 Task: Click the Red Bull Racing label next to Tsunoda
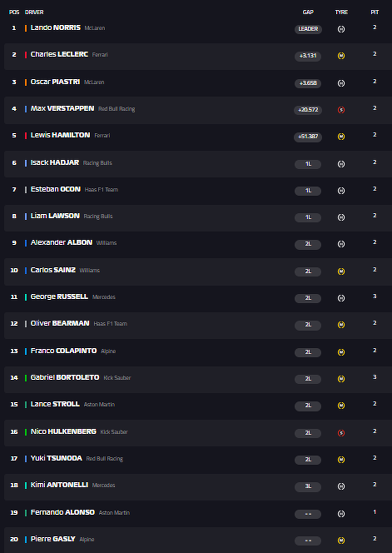(x=105, y=459)
